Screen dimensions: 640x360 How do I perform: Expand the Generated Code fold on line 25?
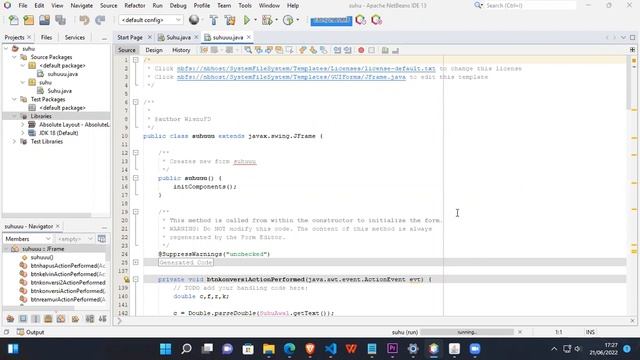pyautogui.click(x=136, y=262)
